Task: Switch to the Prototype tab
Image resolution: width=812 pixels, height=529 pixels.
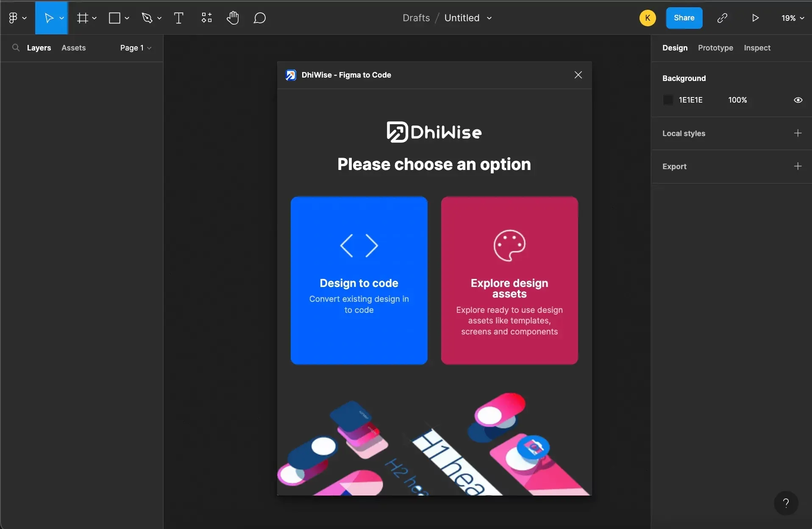Action: (x=715, y=47)
